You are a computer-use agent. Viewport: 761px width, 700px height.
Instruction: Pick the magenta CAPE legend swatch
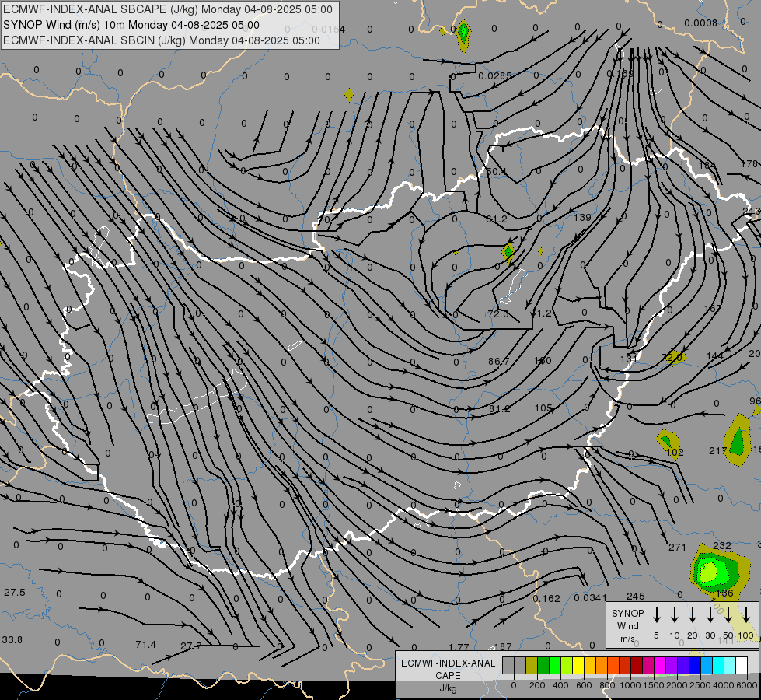coord(660,666)
